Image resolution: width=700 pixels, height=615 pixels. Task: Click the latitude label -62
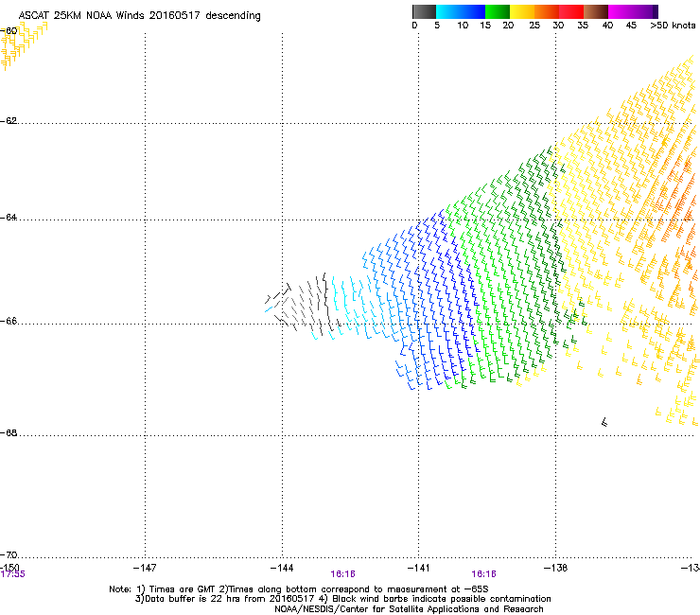9,120
